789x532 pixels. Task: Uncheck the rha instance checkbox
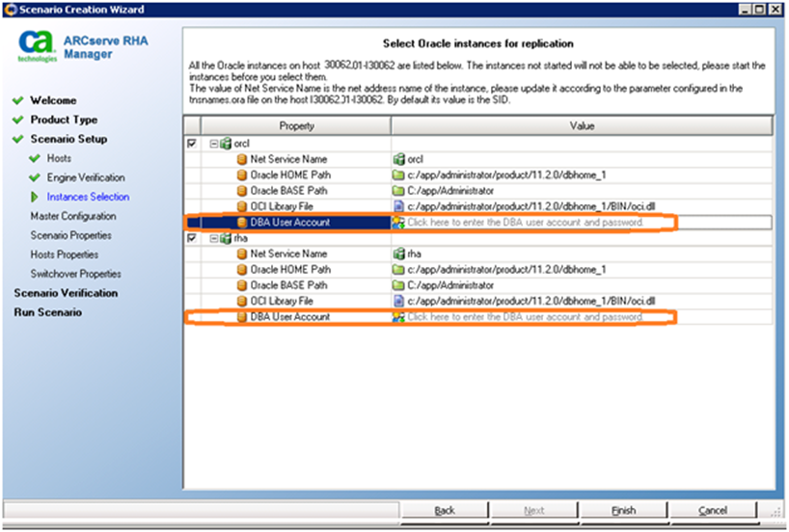click(x=192, y=238)
